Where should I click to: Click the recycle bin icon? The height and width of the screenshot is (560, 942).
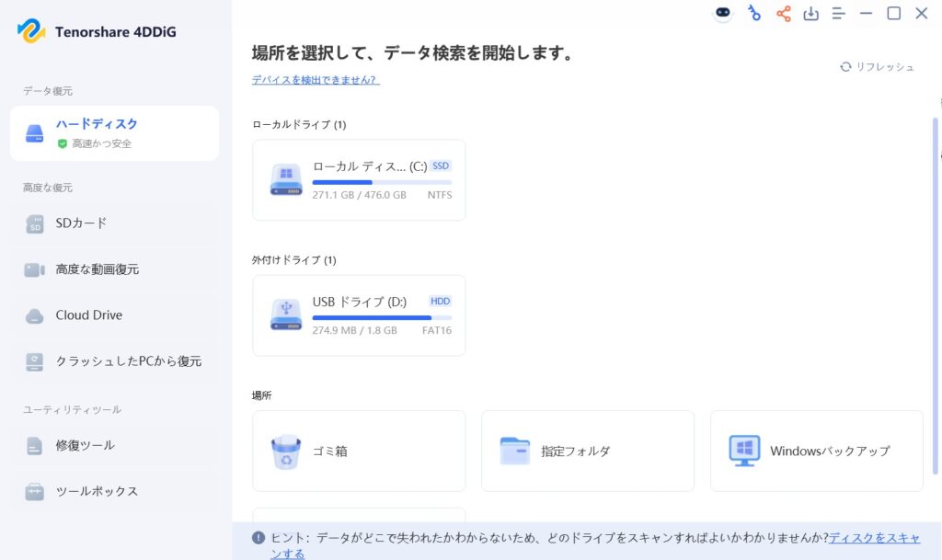pyautogui.click(x=286, y=452)
